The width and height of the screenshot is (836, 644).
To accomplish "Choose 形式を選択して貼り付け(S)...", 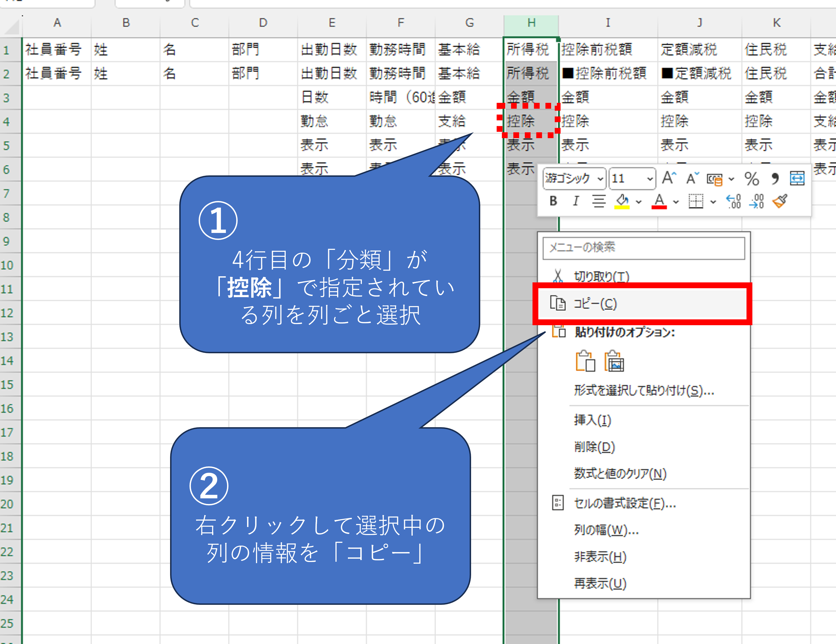I will pyautogui.click(x=644, y=391).
